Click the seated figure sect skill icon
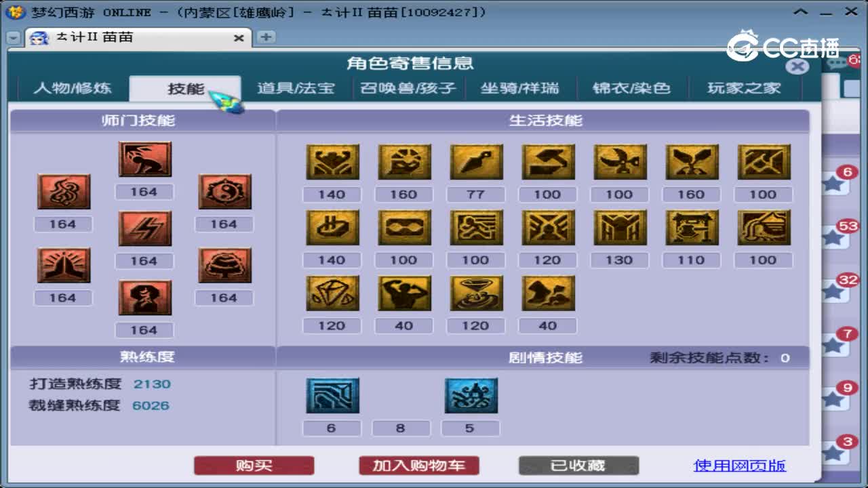 point(144,298)
